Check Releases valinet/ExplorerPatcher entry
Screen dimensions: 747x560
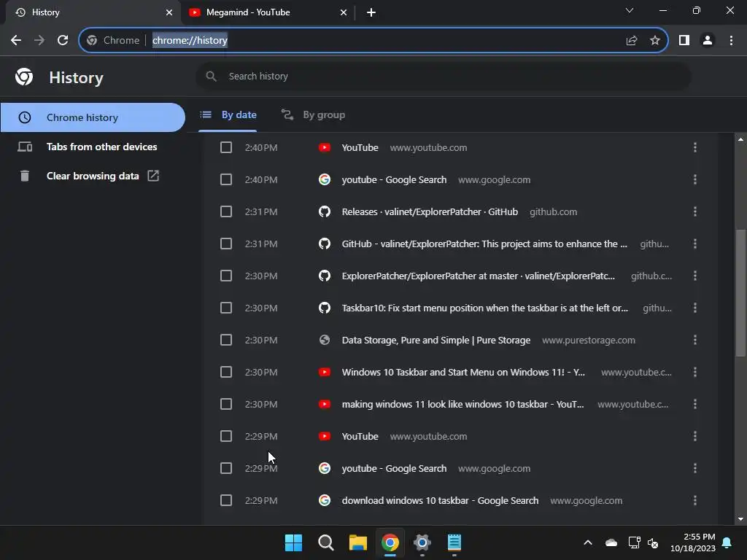point(226,211)
